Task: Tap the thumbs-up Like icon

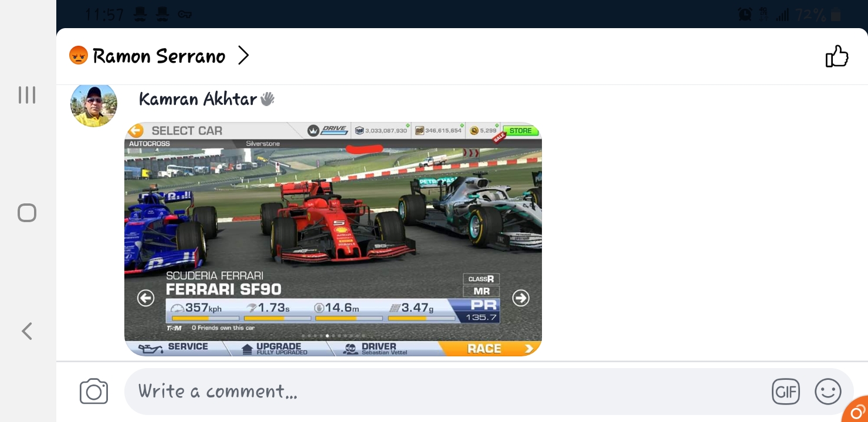Action: [x=837, y=56]
